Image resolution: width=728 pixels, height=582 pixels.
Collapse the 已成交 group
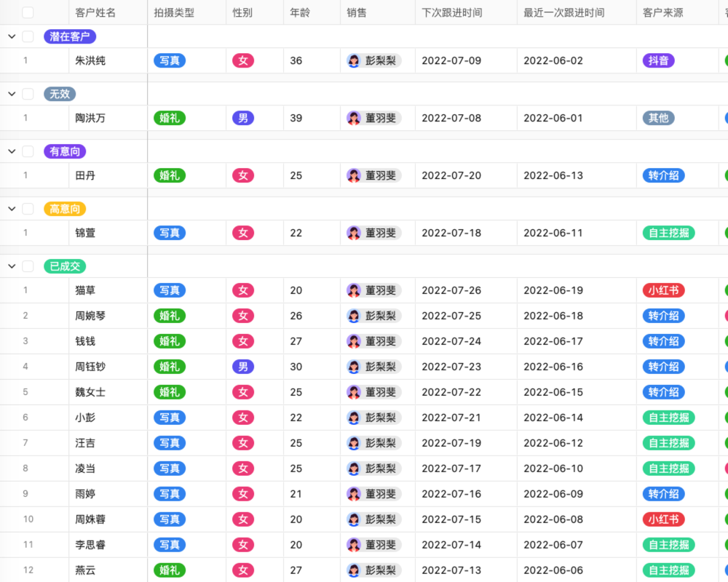click(x=11, y=266)
